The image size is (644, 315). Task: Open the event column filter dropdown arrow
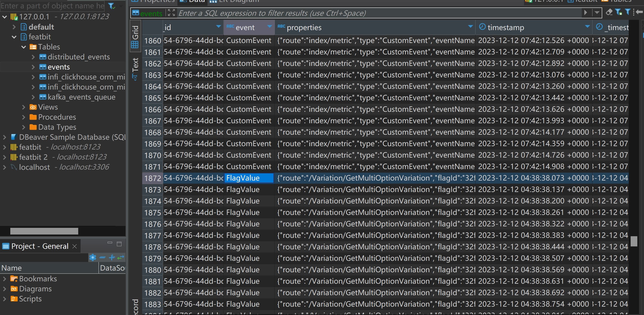tap(269, 27)
